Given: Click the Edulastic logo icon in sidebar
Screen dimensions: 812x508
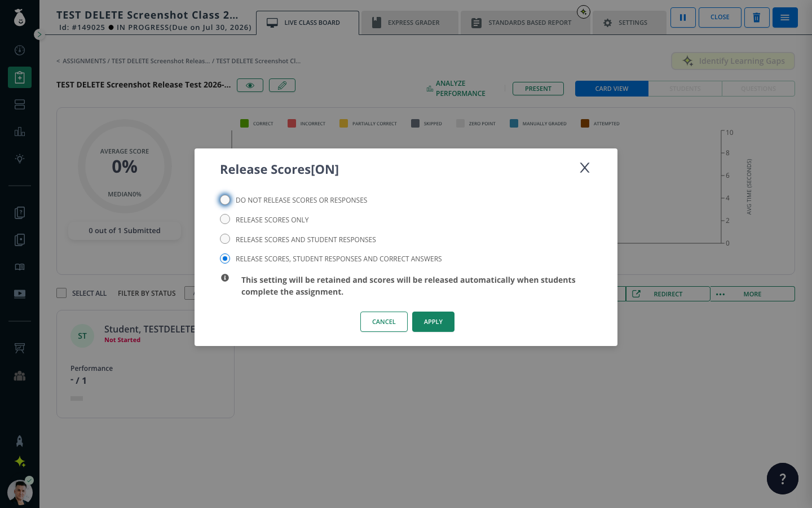Looking at the screenshot, I should pyautogui.click(x=20, y=17).
